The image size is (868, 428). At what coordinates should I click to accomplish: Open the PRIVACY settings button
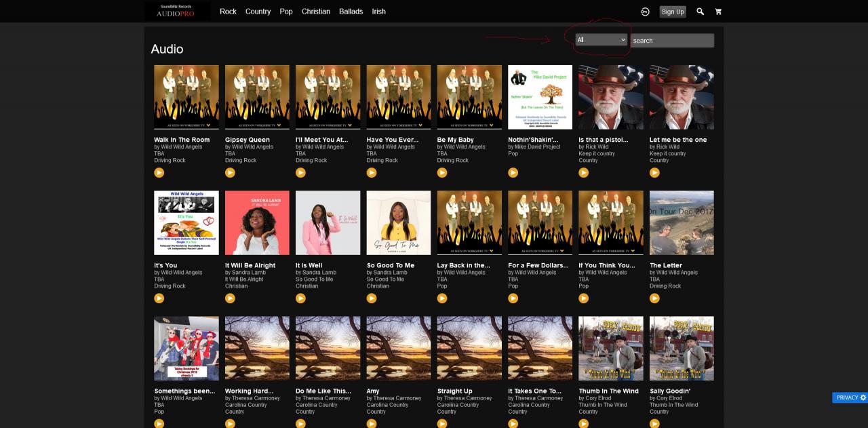coord(850,397)
